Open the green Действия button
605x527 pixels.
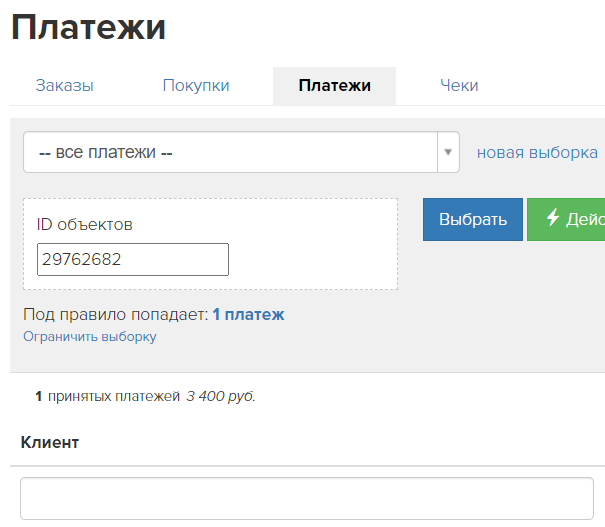point(566,220)
